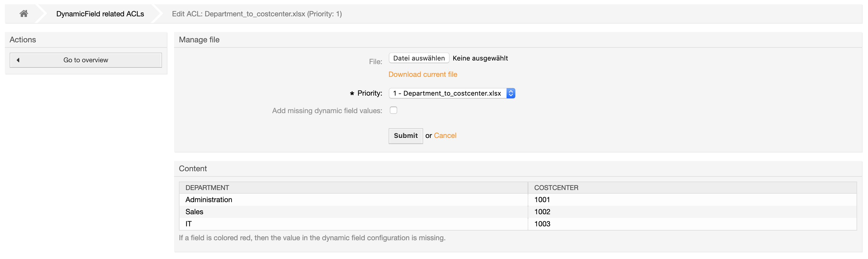868x259 pixels.
Task: Open DynamicField related ACLs breadcrumb
Action: point(100,14)
